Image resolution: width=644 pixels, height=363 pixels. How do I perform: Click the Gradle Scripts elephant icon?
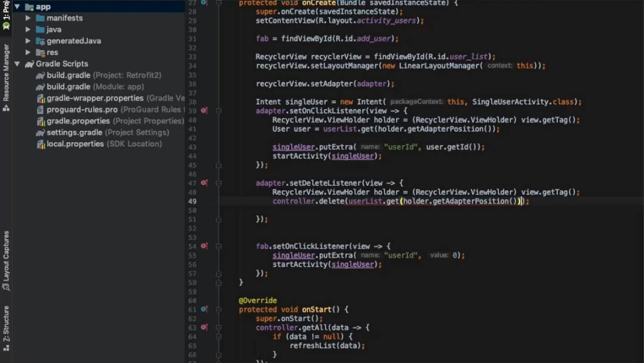(x=29, y=64)
